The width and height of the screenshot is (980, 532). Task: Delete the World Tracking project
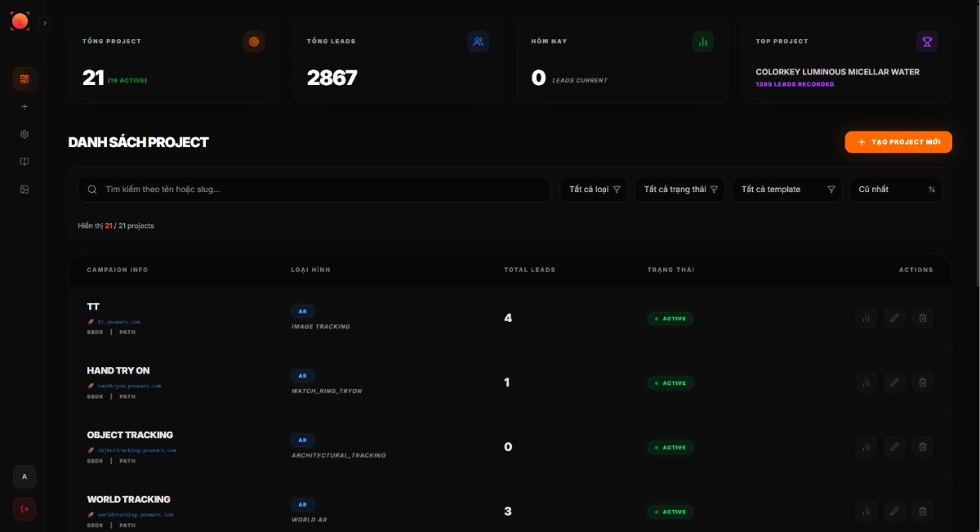tap(923, 511)
